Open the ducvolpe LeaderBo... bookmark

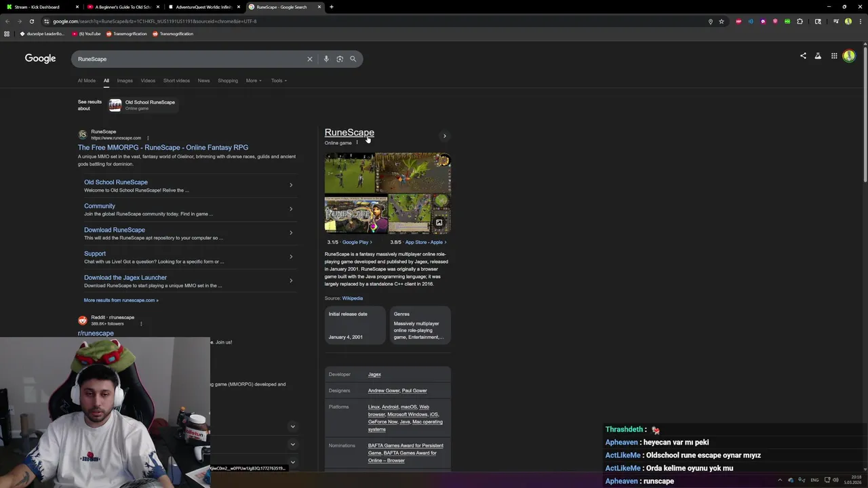coord(42,34)
